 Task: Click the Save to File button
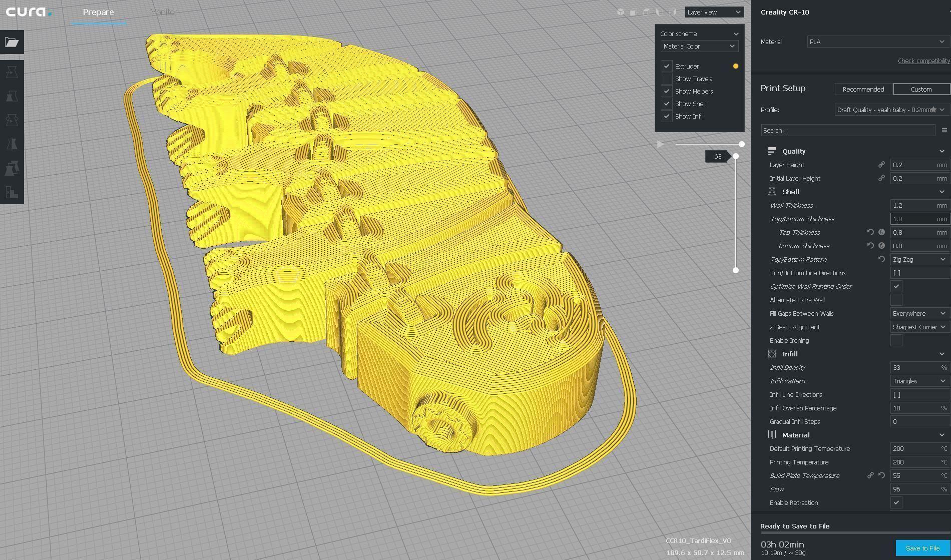tap(922, 548)
